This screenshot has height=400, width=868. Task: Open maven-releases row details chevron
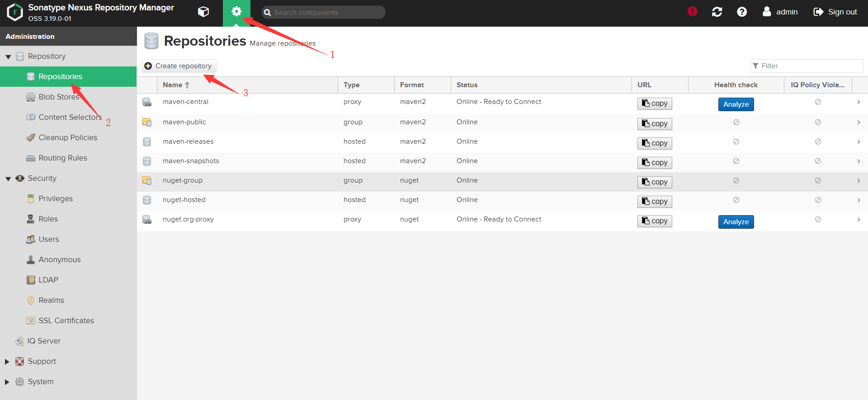(x=859, y=142)
